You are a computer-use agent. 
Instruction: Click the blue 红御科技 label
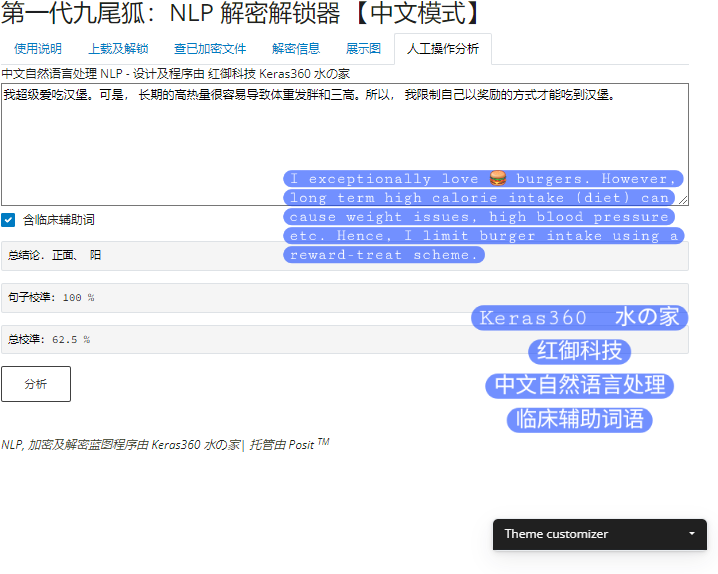coord(580,351)
